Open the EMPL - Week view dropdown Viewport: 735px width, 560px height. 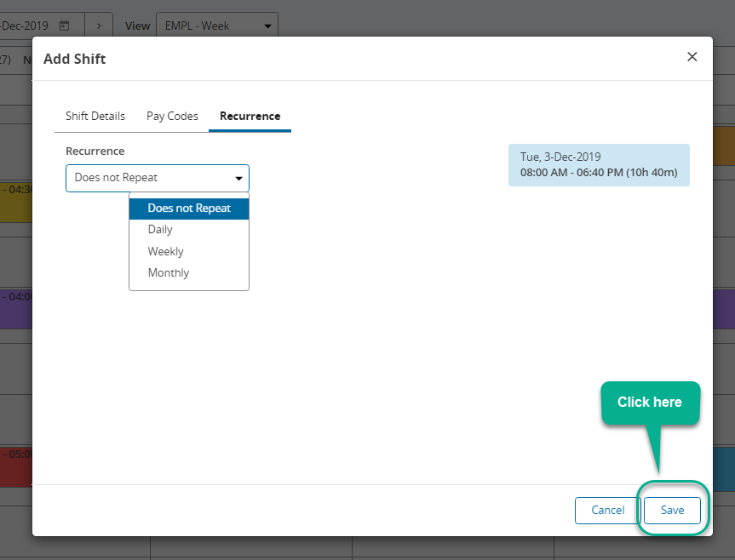[217, 26]
